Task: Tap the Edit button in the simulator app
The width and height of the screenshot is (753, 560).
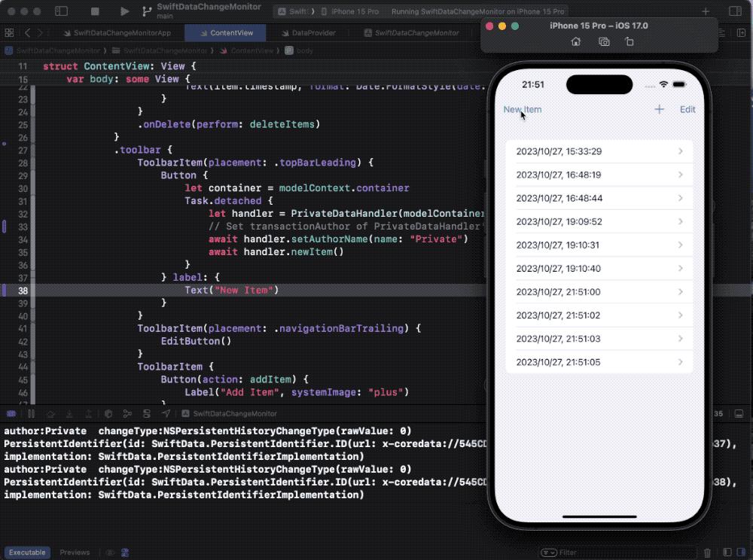Action: 687,109
